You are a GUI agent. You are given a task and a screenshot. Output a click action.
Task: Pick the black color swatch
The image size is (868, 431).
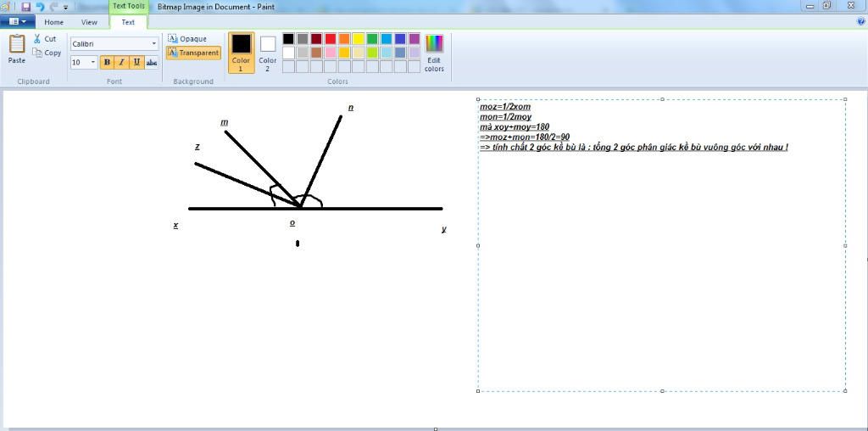point(288,39)
